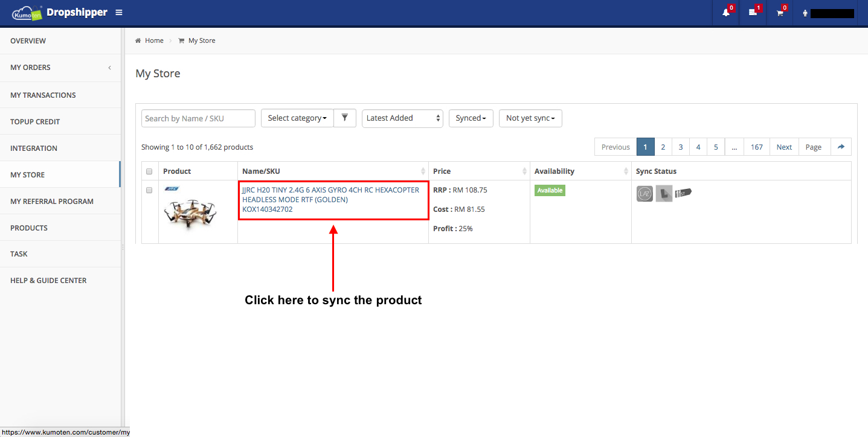Click the My Store breadcrumb link
868x437 pixels.
(202, 40)
